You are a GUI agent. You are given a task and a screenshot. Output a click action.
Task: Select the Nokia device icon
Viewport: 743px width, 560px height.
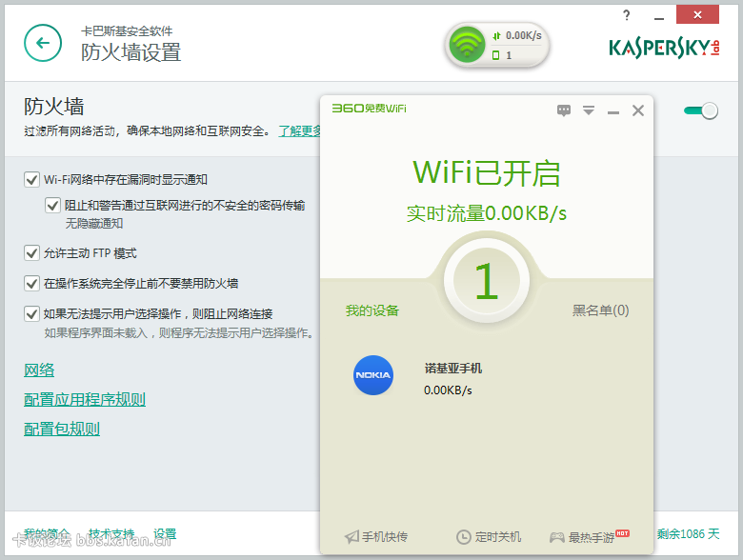[x=373, y=375]
